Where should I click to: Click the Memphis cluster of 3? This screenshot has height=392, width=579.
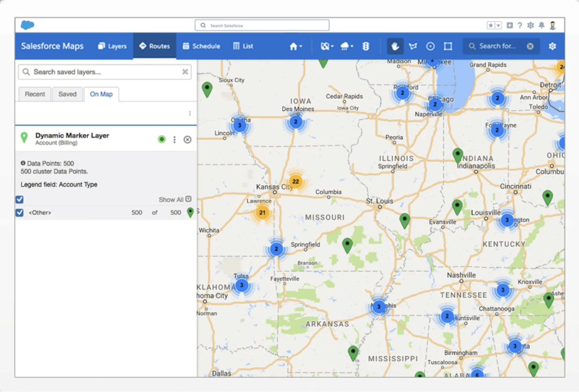point(378,307)
